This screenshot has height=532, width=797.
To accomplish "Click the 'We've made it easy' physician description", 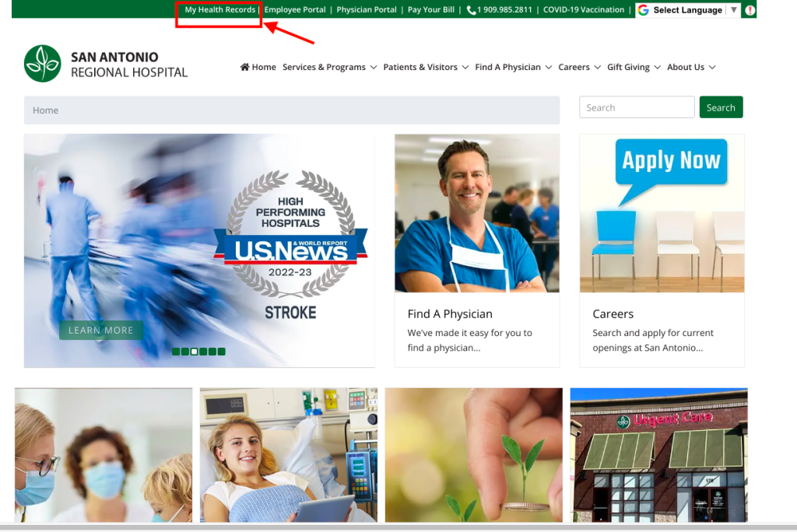I will 469,341.
